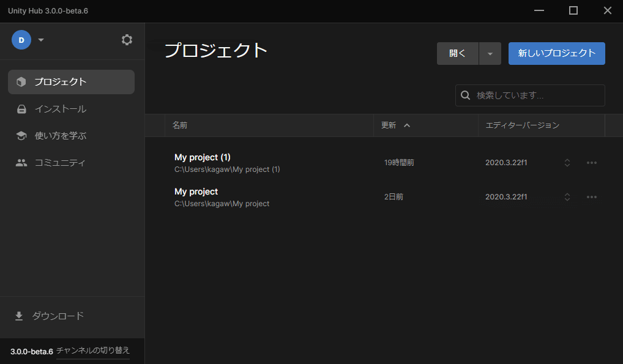623x364 pixels.
Task: Click the 3.0.0-beta.6 version label
Action: [31, 352]
